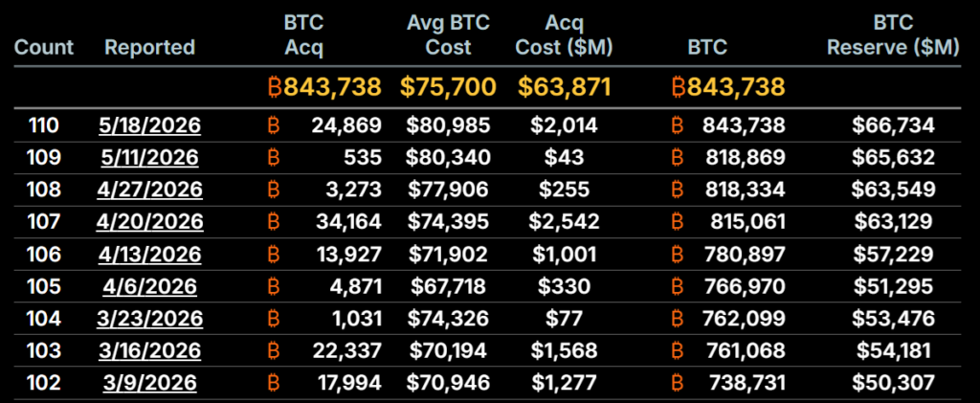
Task: Open the 4/27/2026 reported date link
Action: pyautogui.click(x=150, y=190)
